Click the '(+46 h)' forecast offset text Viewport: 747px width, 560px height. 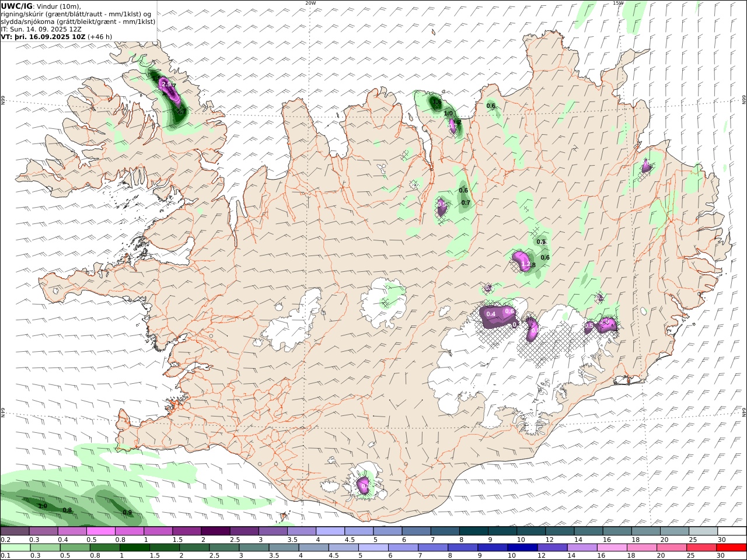click(100, 37)
